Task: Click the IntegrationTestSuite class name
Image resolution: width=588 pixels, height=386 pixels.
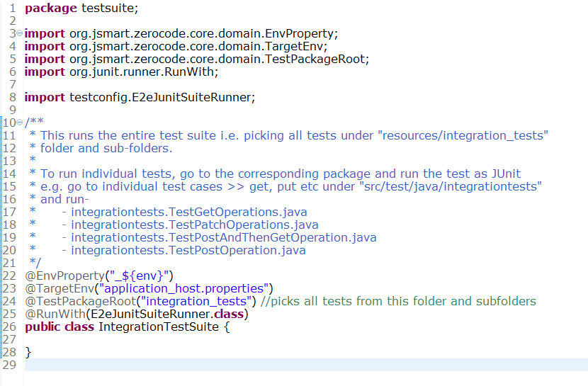Action: (159, 327)
